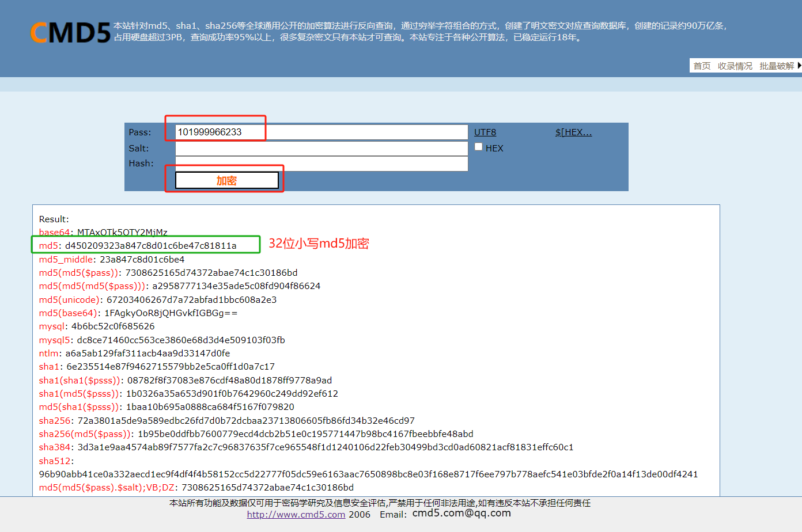802x532 pixels.
Task: Open the 批量破解 menu item
Action: click(x=777, y=66)
